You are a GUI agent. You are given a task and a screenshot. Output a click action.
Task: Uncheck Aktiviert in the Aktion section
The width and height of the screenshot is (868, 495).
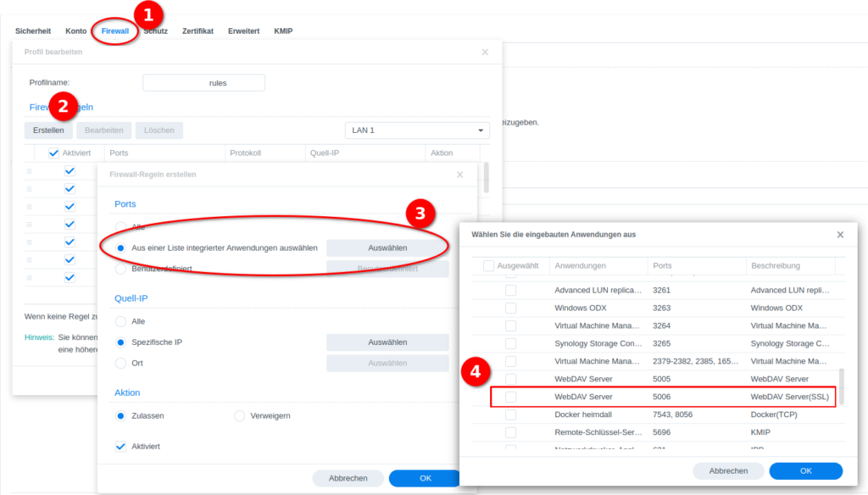[120, 447]
